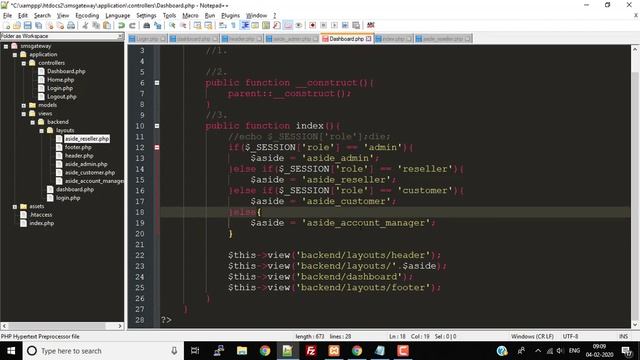Toggle word wrap in toolbar
Viewport: 640px width, 360px height.
point(223,25)
